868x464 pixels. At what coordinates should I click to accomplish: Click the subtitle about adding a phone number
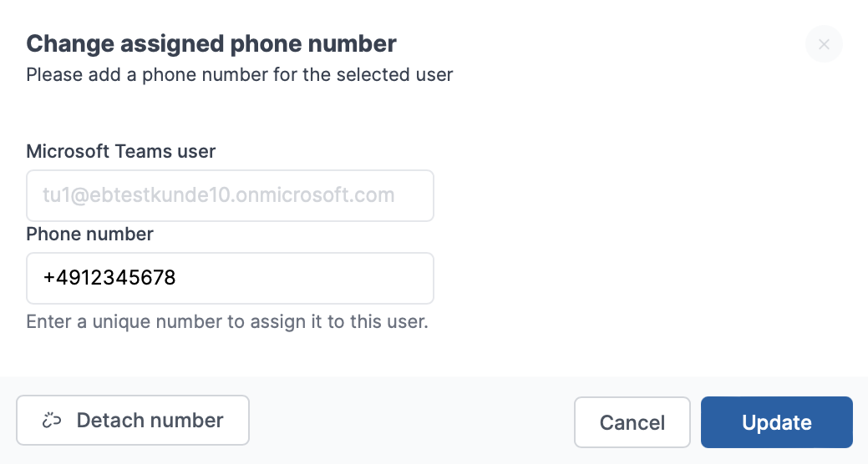pos(240,74)
